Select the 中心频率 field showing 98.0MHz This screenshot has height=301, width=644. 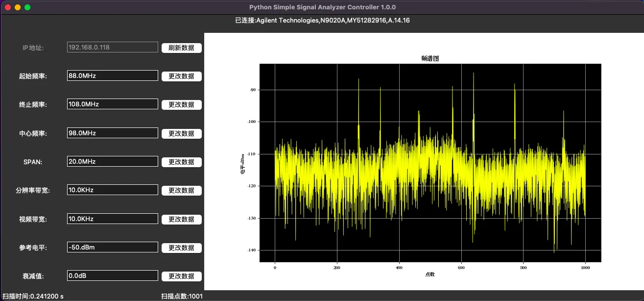[113, 133]
